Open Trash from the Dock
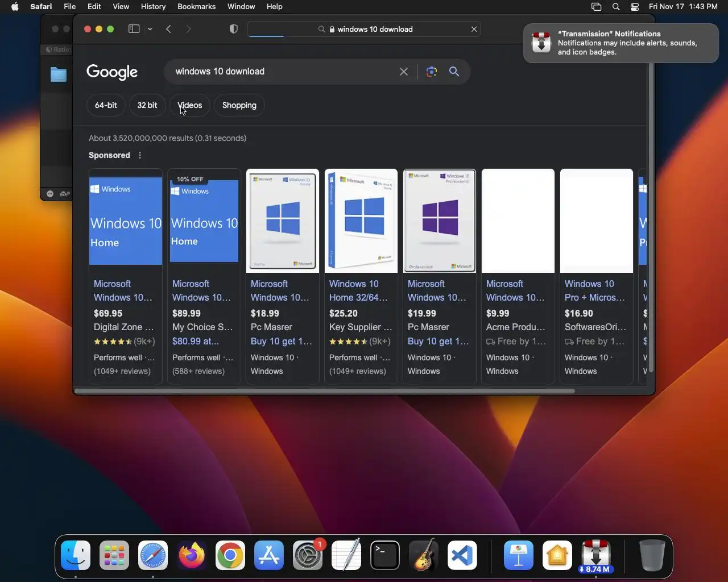 coord(652,555)
